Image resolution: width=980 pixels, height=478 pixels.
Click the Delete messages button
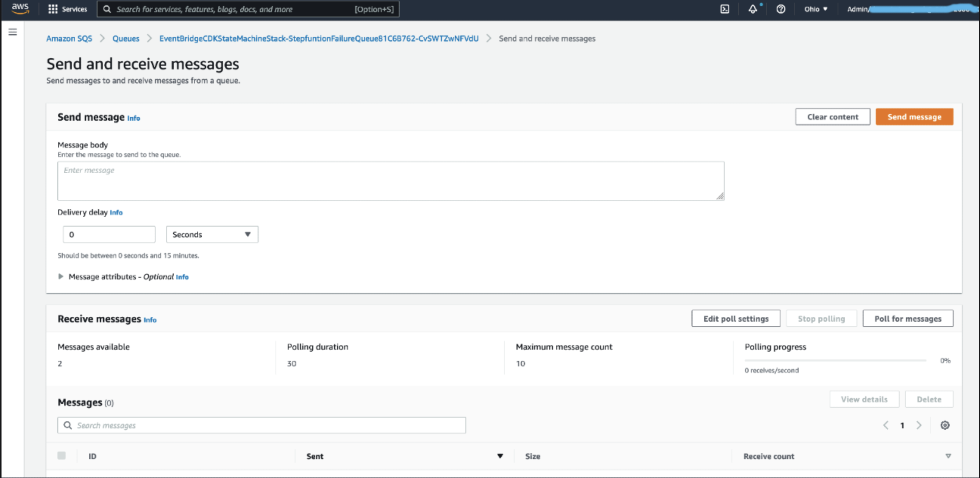(x=929, y=399)
